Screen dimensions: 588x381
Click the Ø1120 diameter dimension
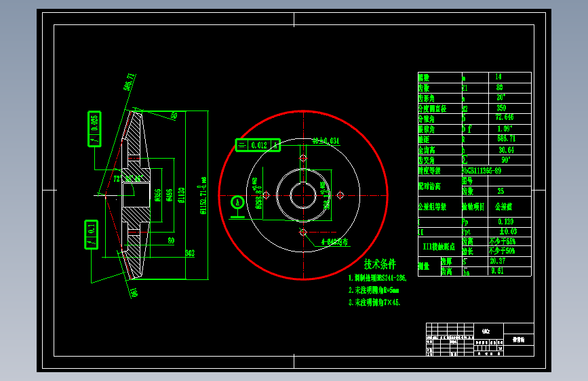tap(181, 195)
